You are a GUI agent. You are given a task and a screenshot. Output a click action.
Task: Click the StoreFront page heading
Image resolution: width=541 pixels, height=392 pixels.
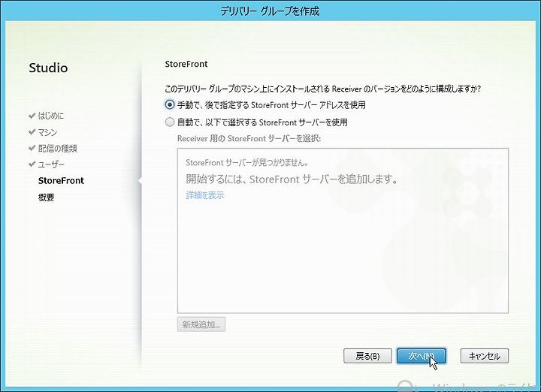pyautogui.click(x=186, y=64)
